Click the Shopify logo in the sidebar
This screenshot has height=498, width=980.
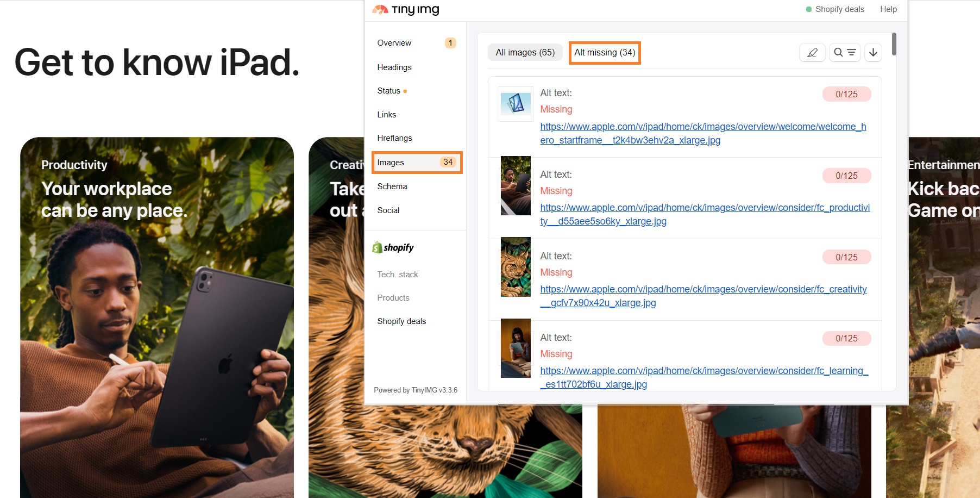(x=393, y=248)
